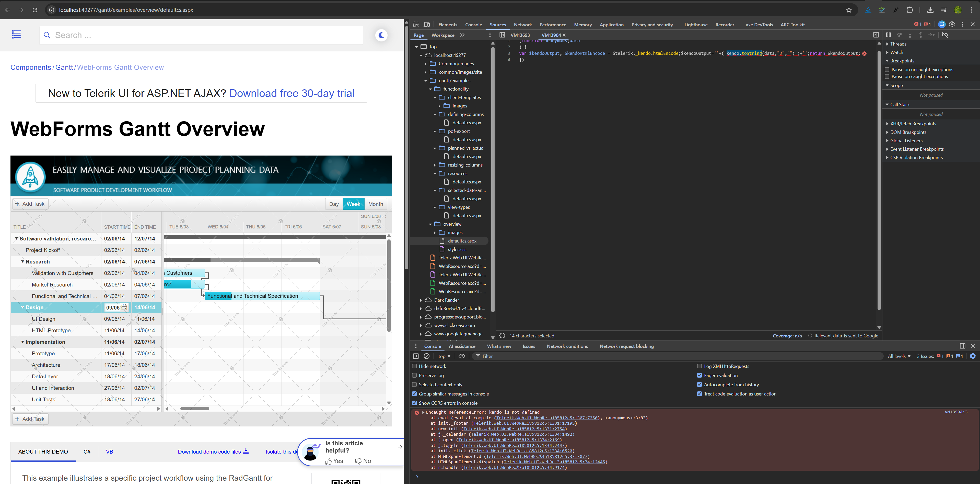Open the All levels dropdown

[899, 356]
